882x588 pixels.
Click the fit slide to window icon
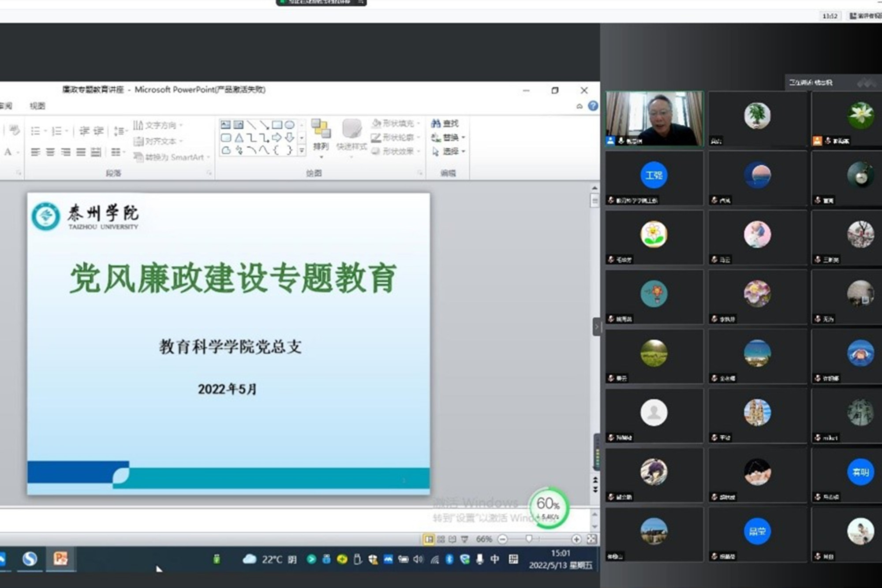(x=591, y=539)
